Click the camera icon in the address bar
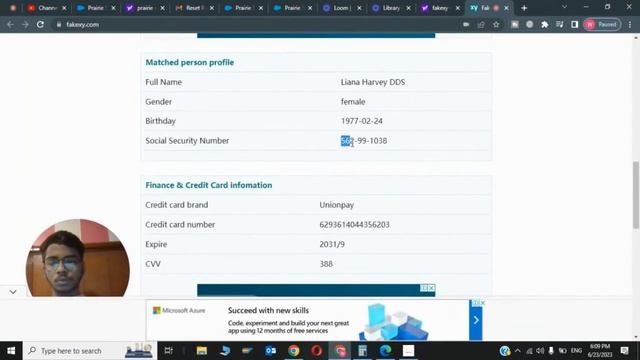The width and height of the screenshot is (640, 360). pyautogui.click(x=466, y=24)
